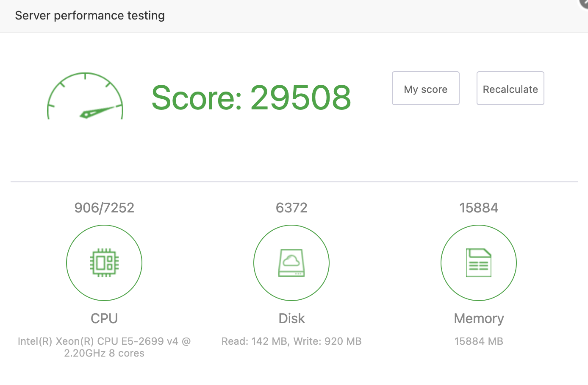Click the Read: 142 MB, Write: 920 MB text
588x385 pixels.
[291, 341]
